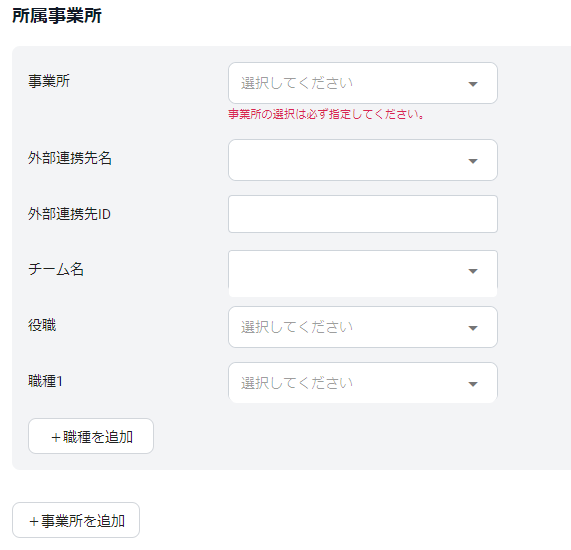The height and width of the screenshot is (550, 571).
Task: Click the 外部連携先ID field label
Action: click(x=69, y=214)
